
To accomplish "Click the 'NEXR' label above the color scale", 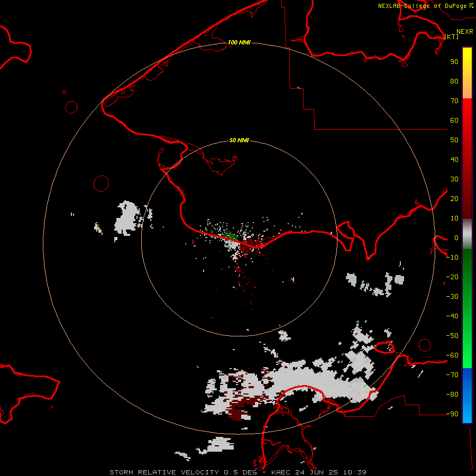I will 464,32.
